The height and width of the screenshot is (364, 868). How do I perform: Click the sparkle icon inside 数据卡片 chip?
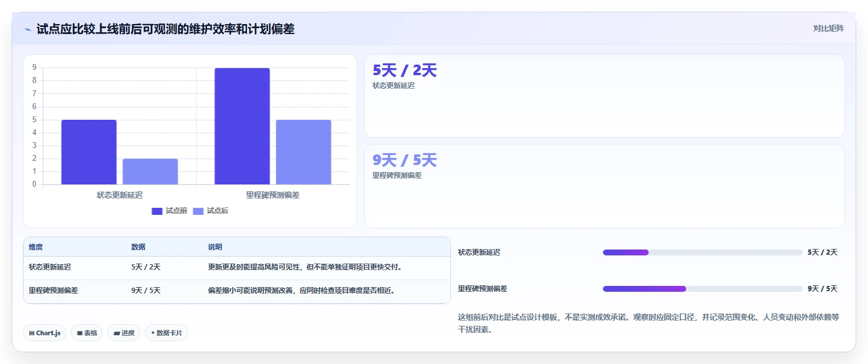[152, 333]
